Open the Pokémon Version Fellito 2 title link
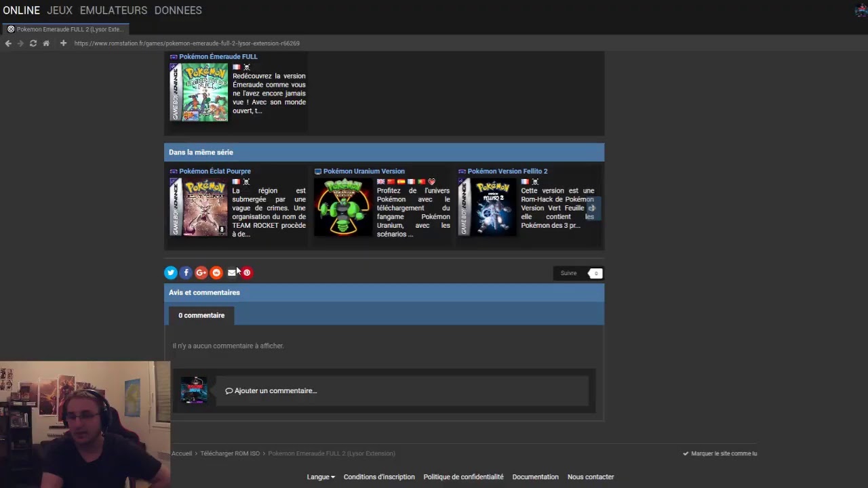Screen dimensions: 868x488 pos(507,171)
